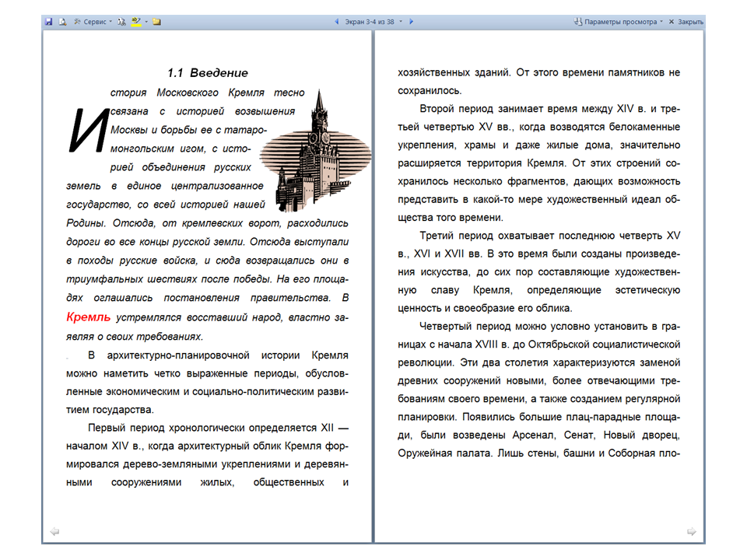Click the gray page-back arrow at bottom left
Viewport: 747px width, 560px height.
[x=54, y=531]
